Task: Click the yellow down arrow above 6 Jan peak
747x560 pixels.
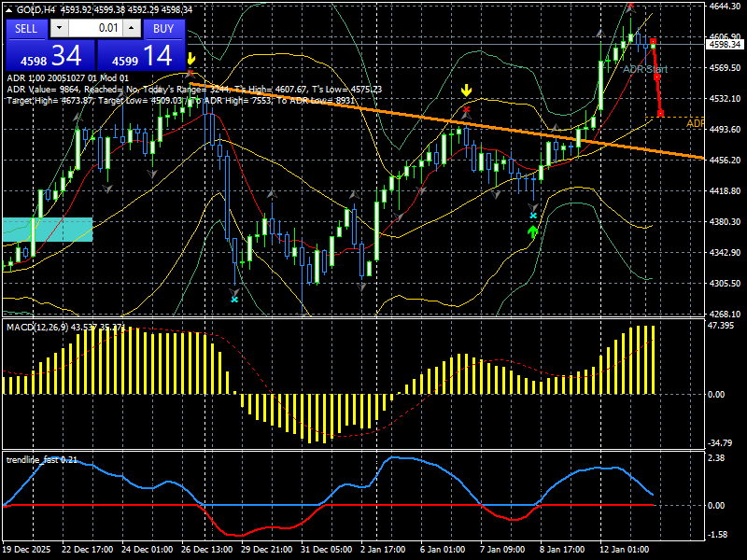Action: click(x=466, y=90)
